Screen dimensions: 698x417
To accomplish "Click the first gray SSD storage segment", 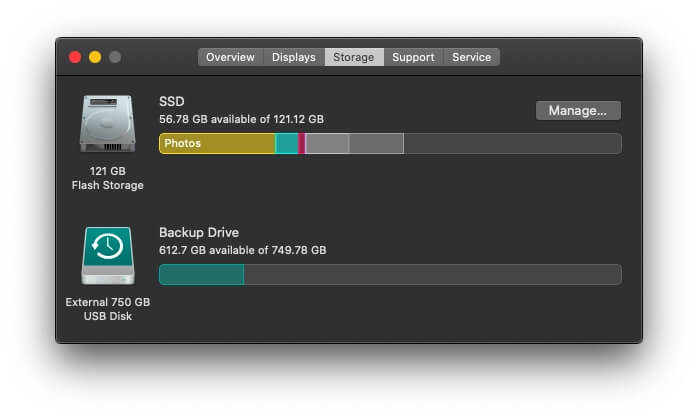I will pyautogui.click(x=327, y=144).
